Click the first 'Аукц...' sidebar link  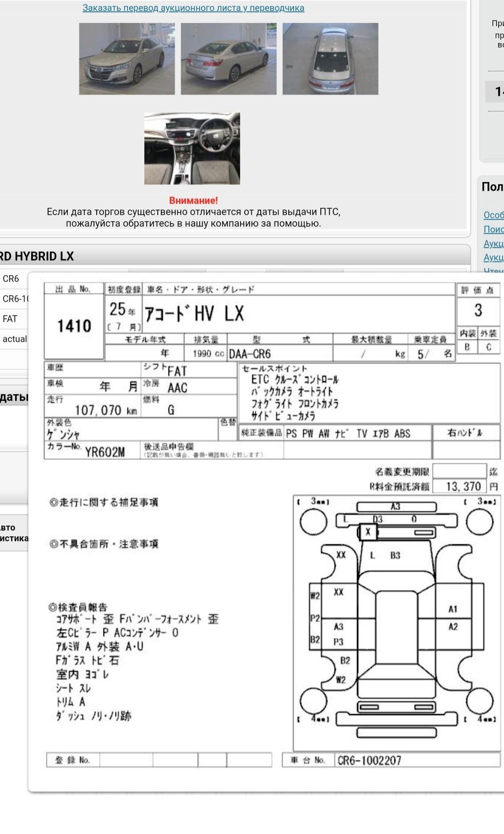[493, 243]
